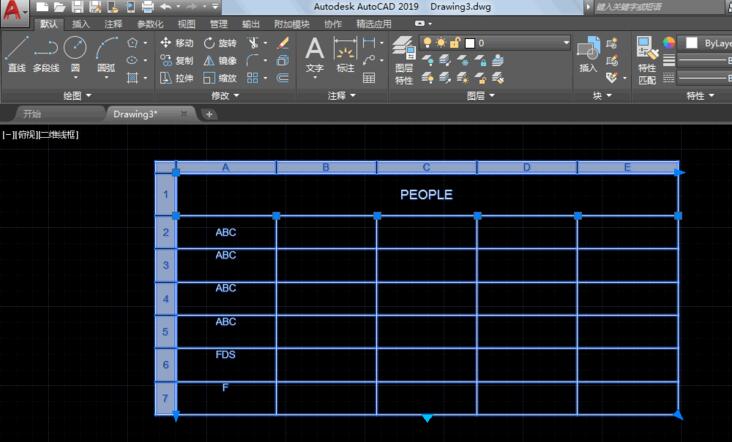
Task: Click the PEOPLE title cell
Action: 426,195
